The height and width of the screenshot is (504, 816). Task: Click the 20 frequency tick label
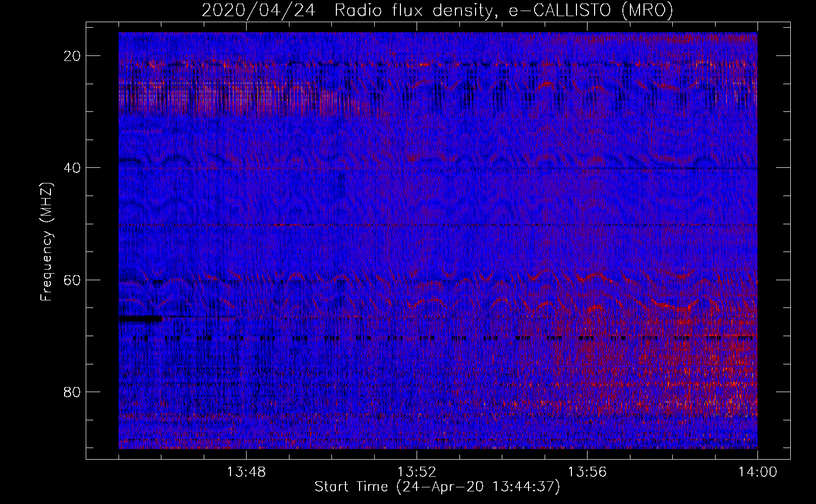[x=72, y=56]
